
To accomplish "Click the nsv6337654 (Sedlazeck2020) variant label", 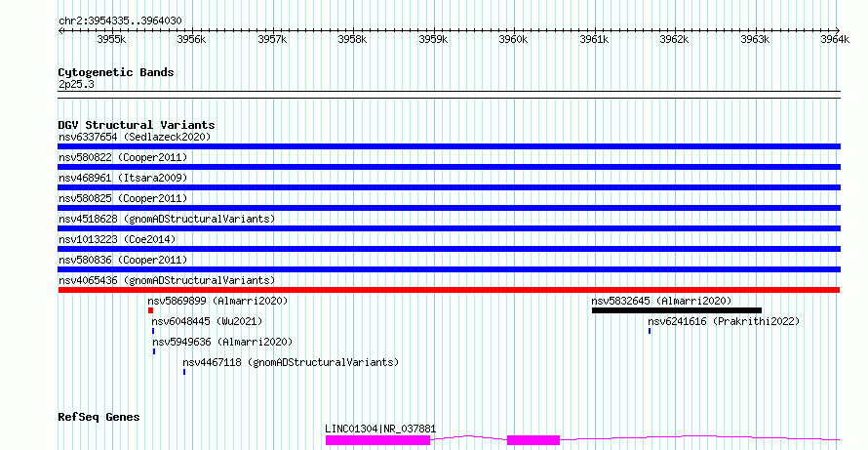I will pos(135,137).
